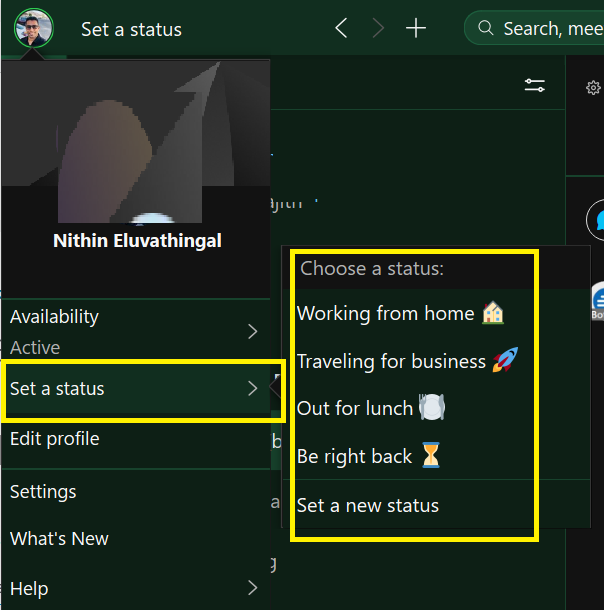Open the blue chat bubble icon
This screenshot has width=604, height=610.
[597, 219]
